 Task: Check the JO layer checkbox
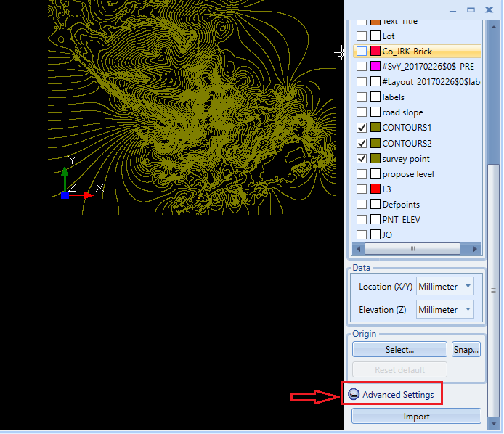tap(362, 234)
